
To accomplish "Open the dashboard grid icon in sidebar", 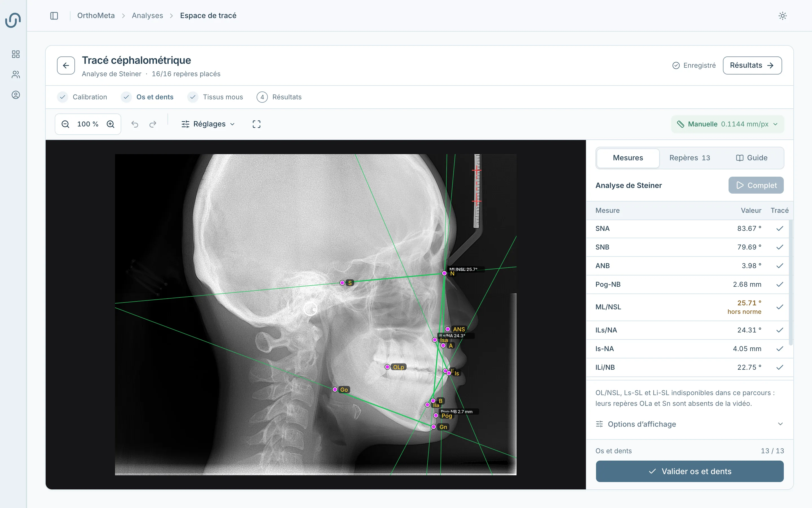I will tap(16, 54).
